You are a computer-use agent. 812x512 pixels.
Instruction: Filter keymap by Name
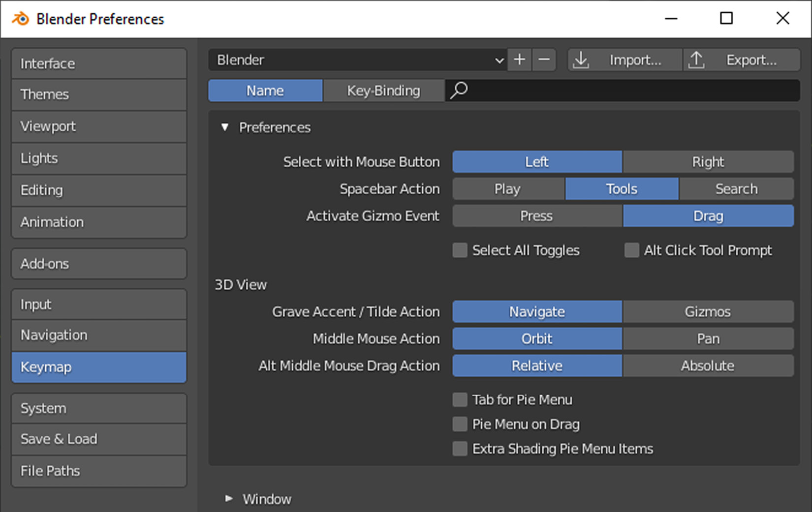tap(265, 90)
